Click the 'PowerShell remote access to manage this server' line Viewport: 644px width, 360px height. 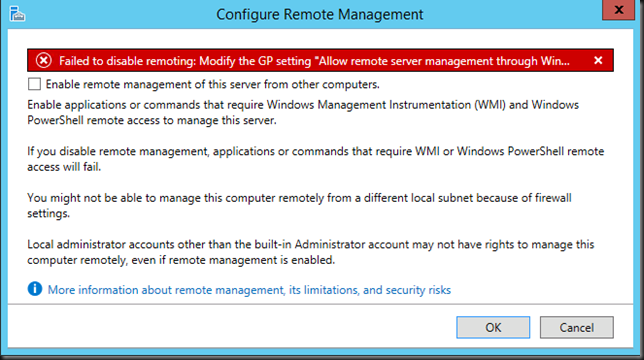coord(152,120)
